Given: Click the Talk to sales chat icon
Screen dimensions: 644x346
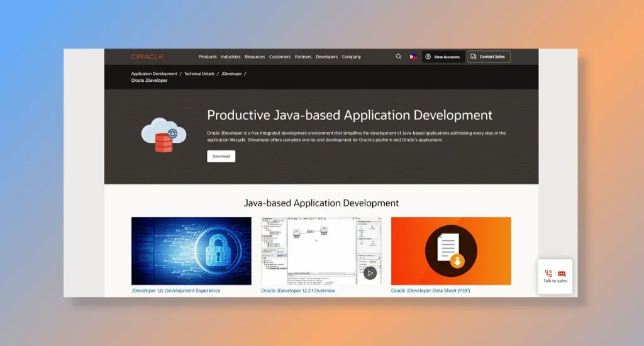Looking at the screenshot, I should click(x=555, y=276).
